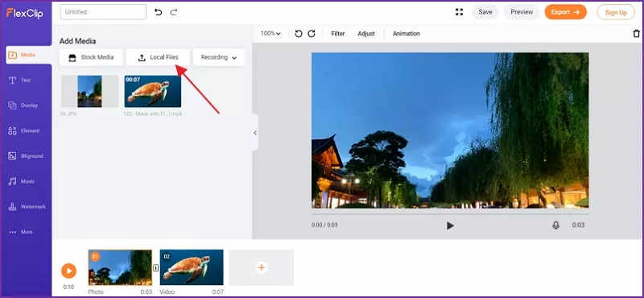644x298 pixels.
Task: Open the Element sidebar tab
Action: click(x=24, y=130)
